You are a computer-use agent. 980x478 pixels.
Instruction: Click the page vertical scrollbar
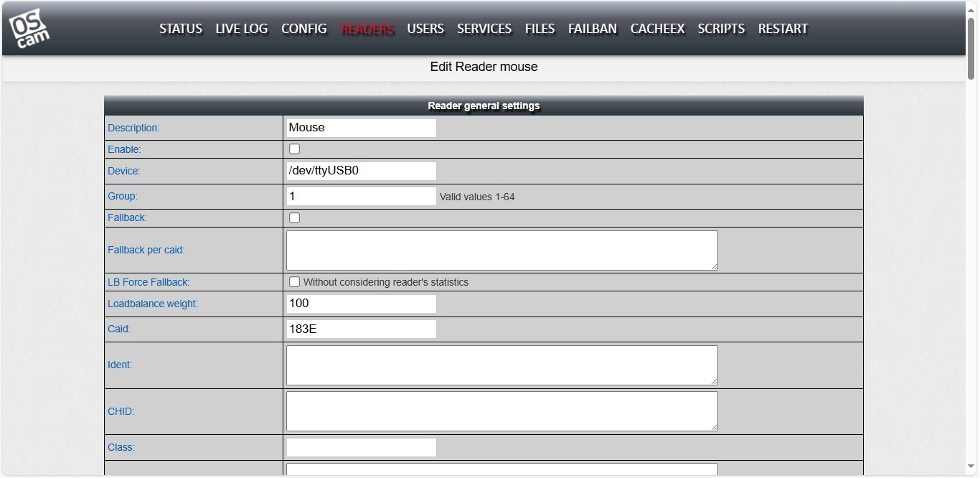pos(971,215)
